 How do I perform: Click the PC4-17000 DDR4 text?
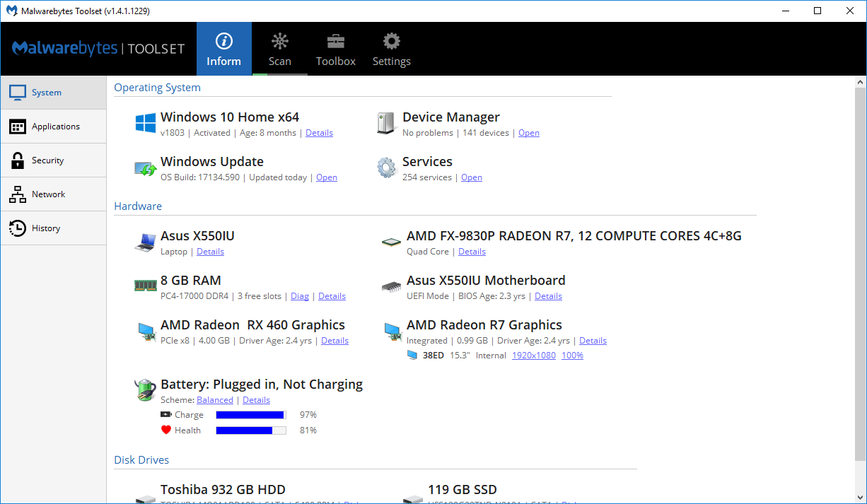pyautogui.click(x=194, y=296)
